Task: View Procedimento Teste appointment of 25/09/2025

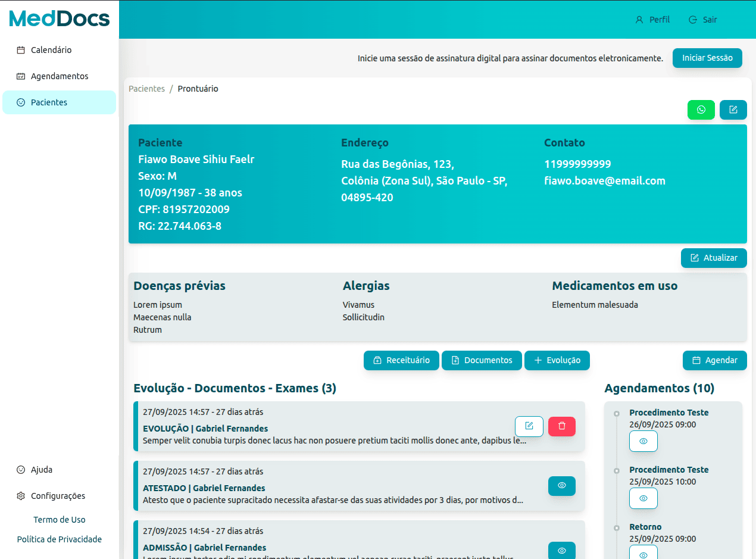Action: point(643,498)
